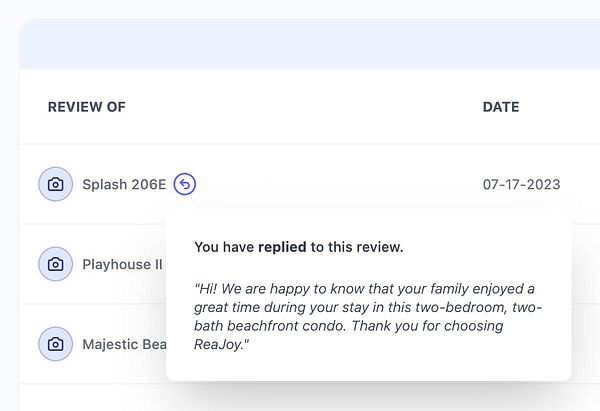Click the "You have replied to this review" heading

click(298, 246)
